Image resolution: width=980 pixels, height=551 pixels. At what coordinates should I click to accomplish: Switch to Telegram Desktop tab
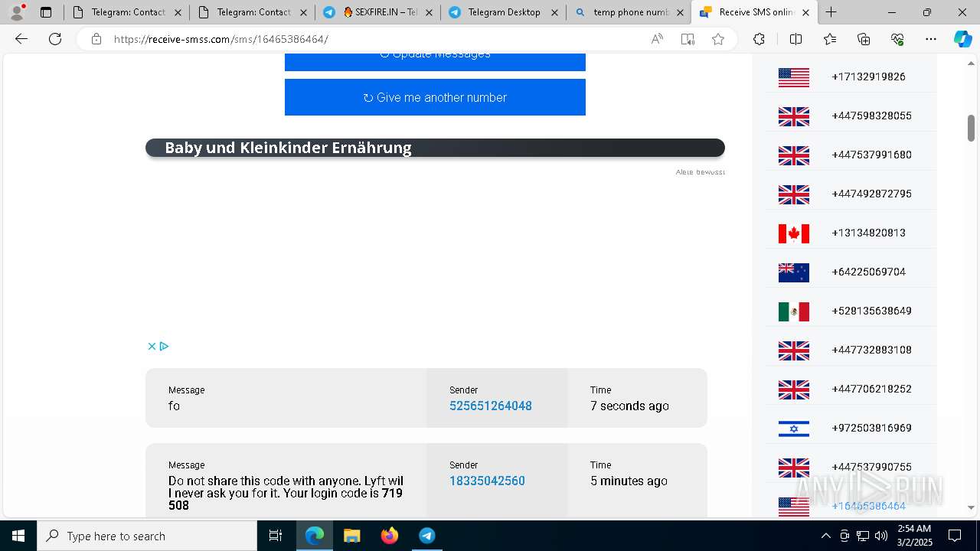(503, 12)
